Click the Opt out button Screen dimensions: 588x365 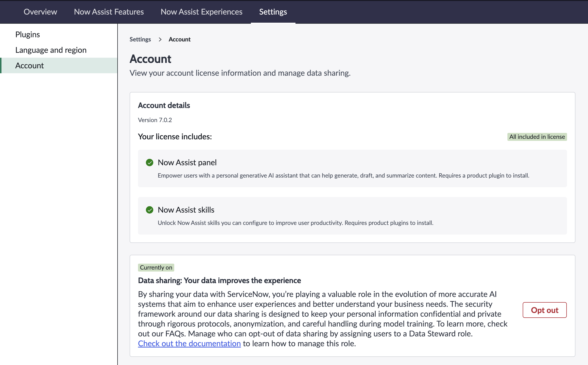pyautogui.click(x=545, y=310)
